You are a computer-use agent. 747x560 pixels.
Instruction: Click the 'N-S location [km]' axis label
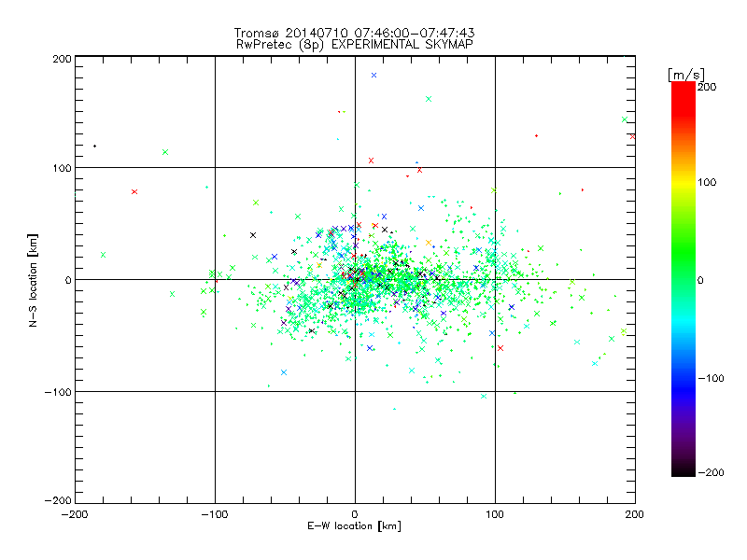click(33, 280)
